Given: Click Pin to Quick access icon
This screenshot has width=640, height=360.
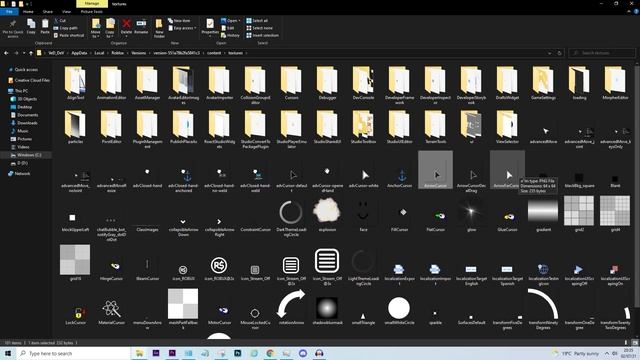Looking at the screenshot, I should click(x=13, y=28).
